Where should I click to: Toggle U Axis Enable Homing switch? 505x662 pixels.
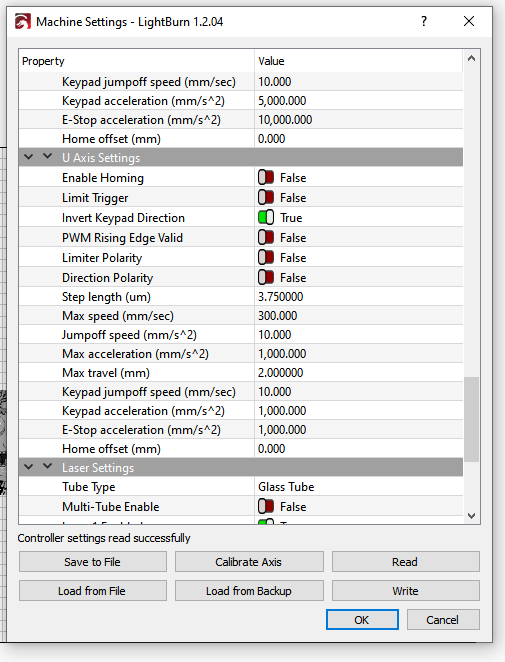click(x=266, y=178)
